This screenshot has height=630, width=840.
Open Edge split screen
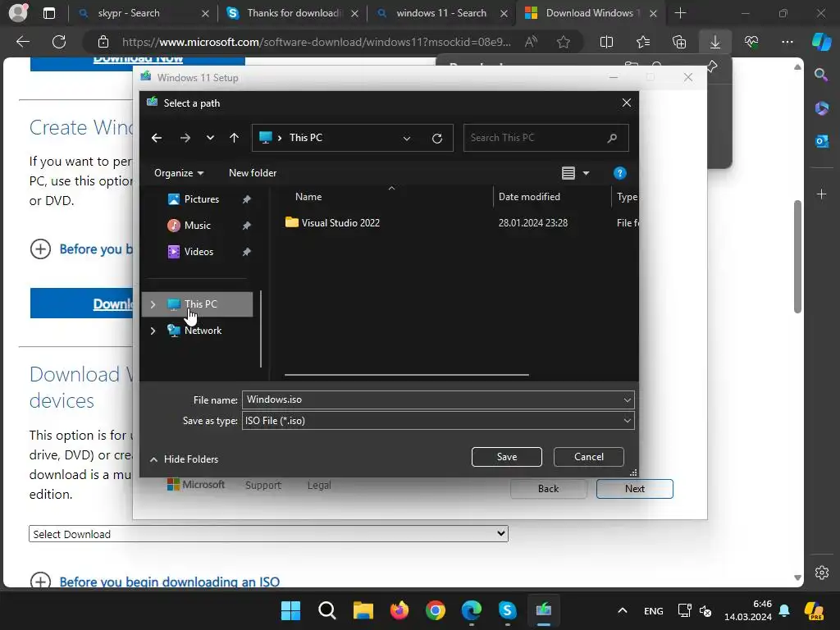tap(606, 42)
